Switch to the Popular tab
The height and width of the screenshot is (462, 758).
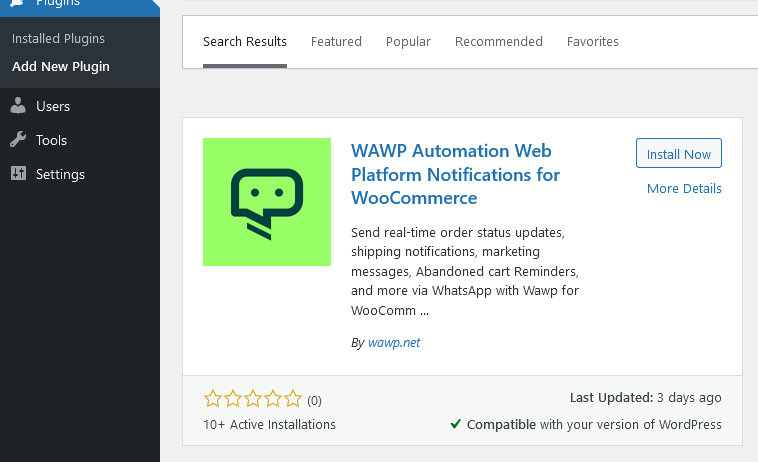408,42
